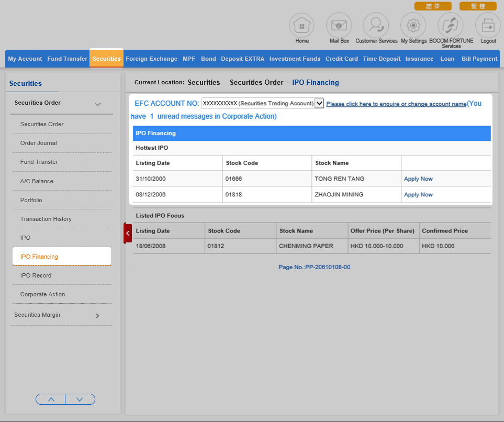Apply Now for TONG REN TANG
The height and width of the screenshot is (422, 504).
[418, 179]
